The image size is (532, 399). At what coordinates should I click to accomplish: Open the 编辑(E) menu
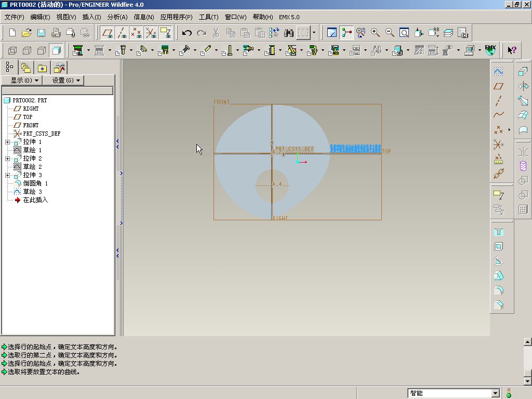tap(40, 17)
